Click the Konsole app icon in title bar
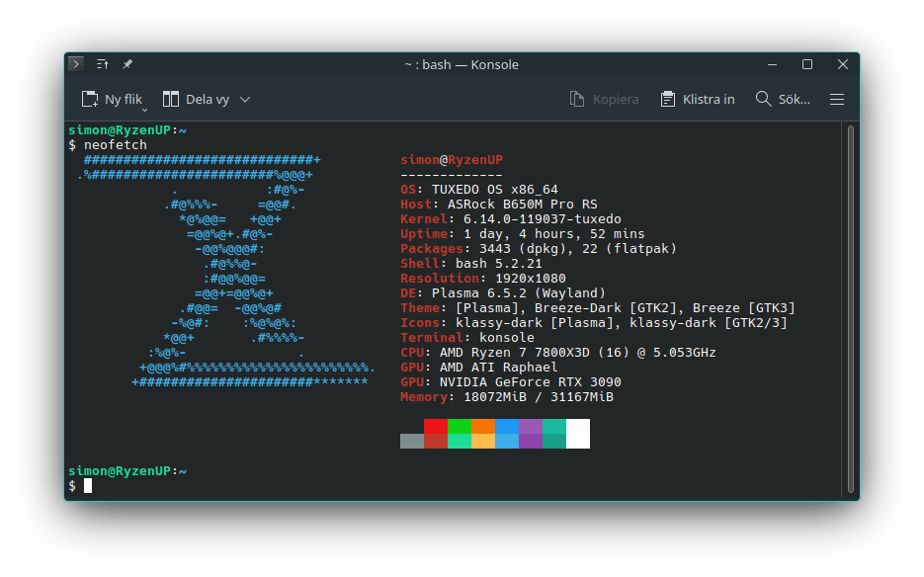 click(x=76, y=63)
